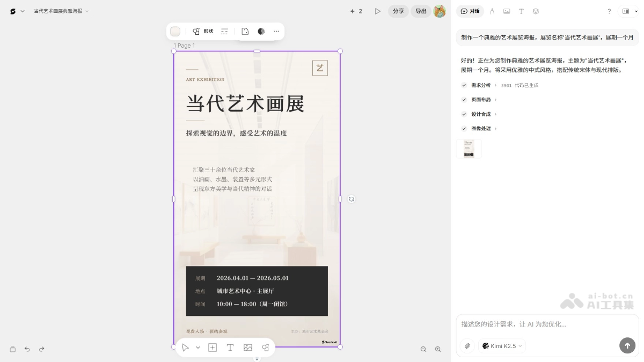Click the halftone contrast icon in the floating toolbar
Image resolution: width=644 pixels, height=362 pixels.
261,31
